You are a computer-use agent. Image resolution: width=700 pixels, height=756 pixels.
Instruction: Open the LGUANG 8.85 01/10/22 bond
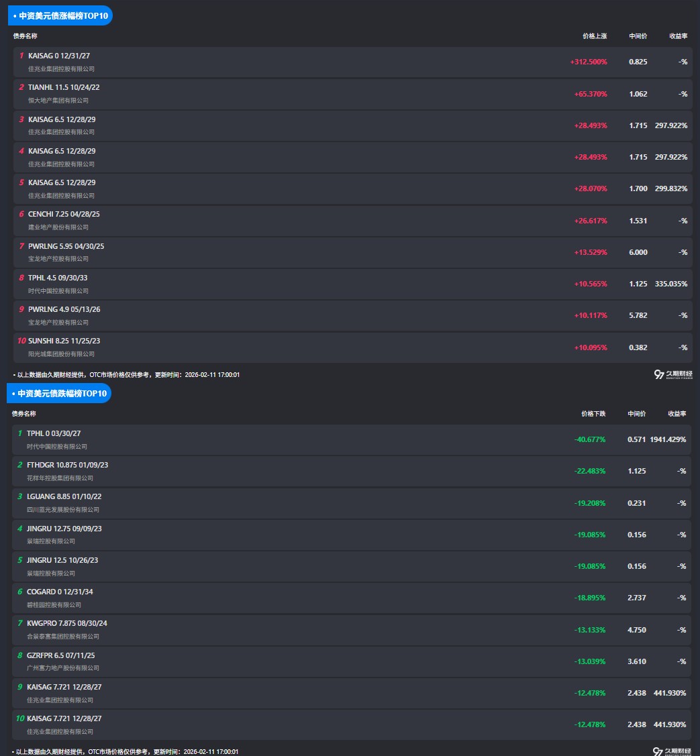tap(64, 496)
